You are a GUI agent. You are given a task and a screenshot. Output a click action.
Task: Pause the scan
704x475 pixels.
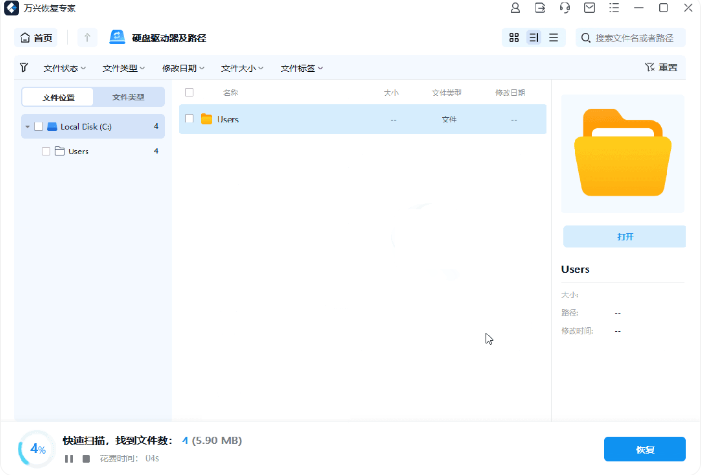[x=69, y=459]
